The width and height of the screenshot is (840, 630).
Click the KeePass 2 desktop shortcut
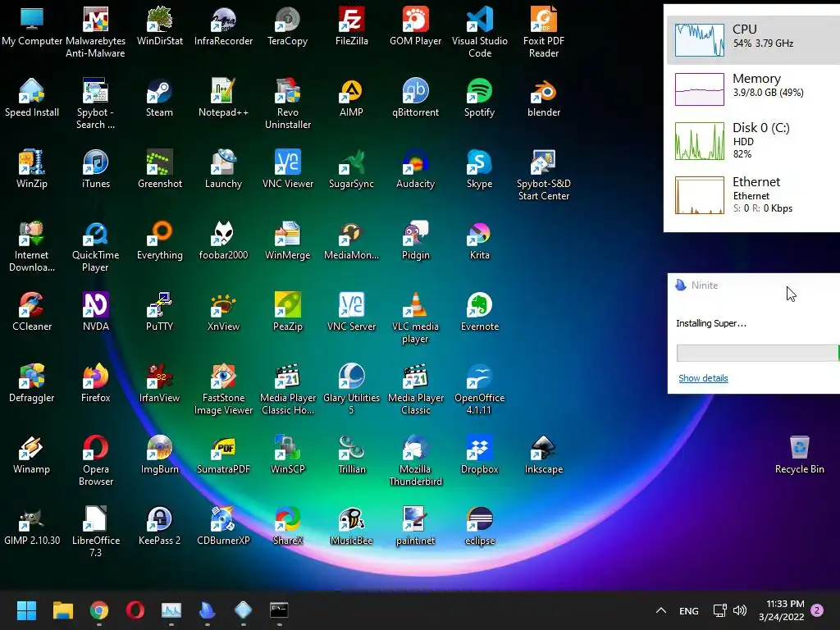(160, 526)
